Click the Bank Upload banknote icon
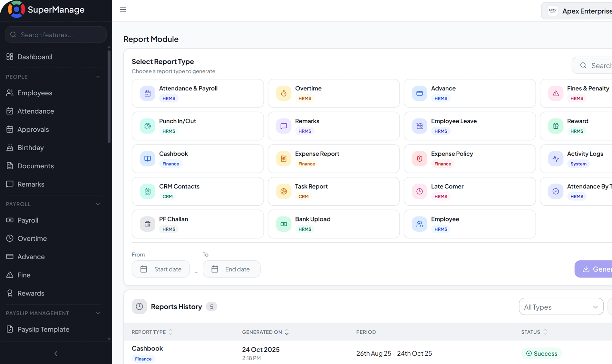 (x=284, y=224)
